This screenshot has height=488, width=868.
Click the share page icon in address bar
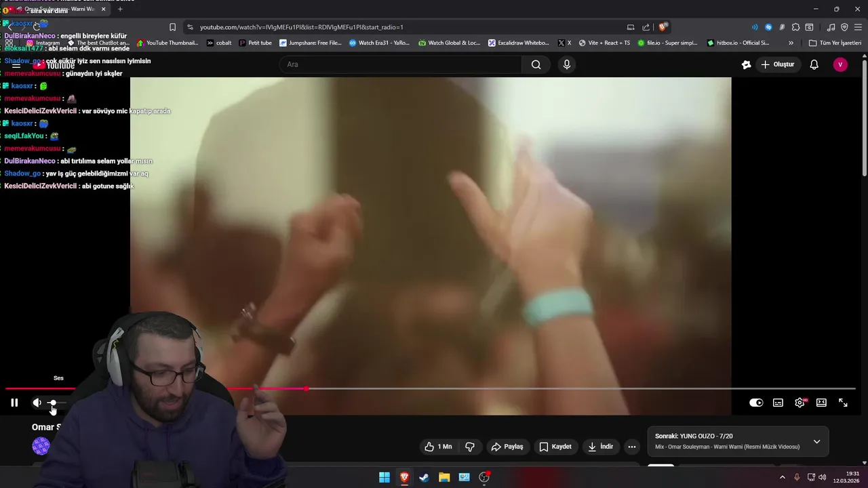646,27
